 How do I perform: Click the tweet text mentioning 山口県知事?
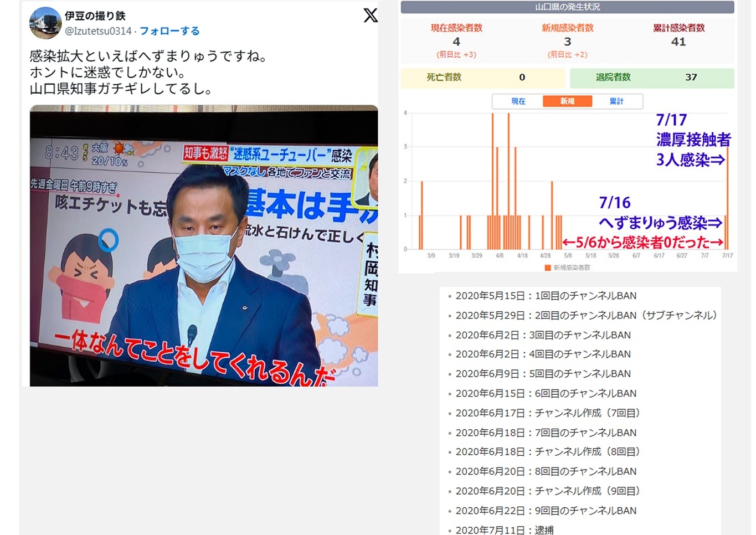(x=121, y=89)
